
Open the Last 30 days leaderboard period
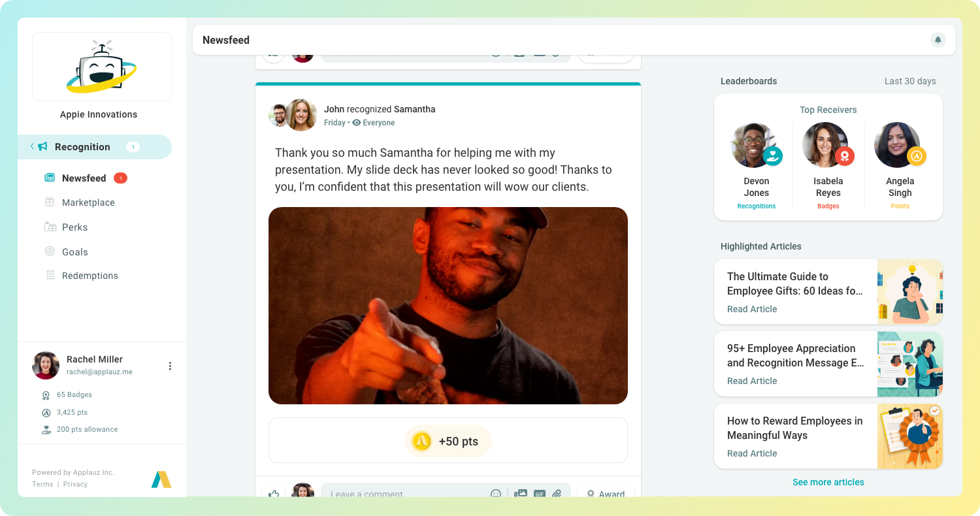pos(910,81)
